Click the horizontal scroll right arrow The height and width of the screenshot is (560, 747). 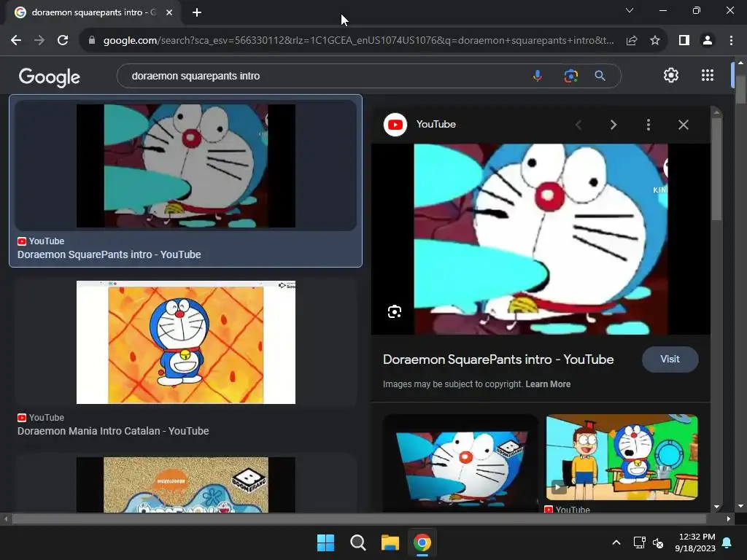[x=729, y=519]
